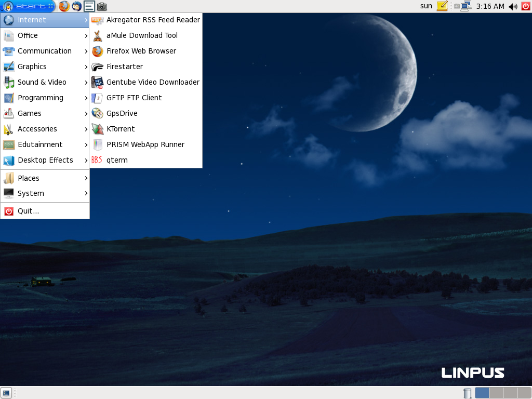The height and width of the screenshot is (399, 532).
Task: Expand the Edutainment submenu arrow
Action: coord(86,145)
